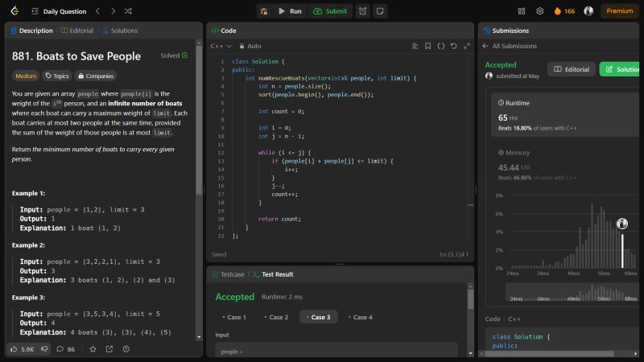Open the timer alarm clock icon
644x362 pixels.
[x=363, y=11]
